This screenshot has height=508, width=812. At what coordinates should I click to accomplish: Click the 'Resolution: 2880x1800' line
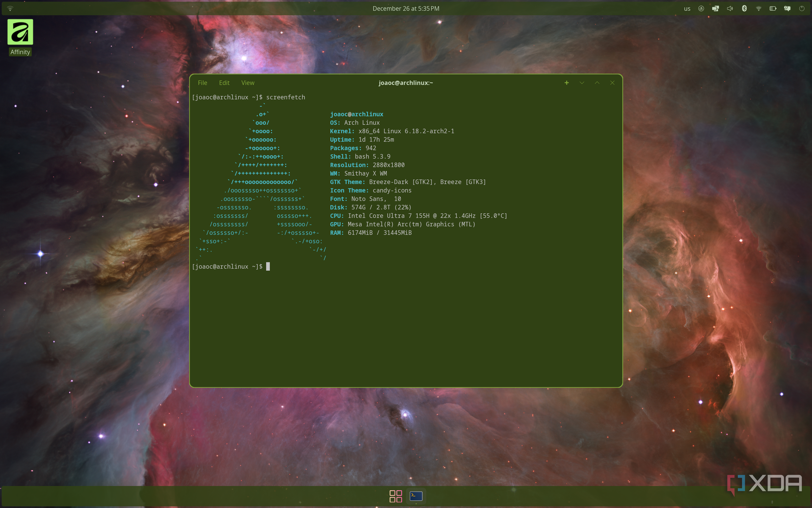coord(367,165)
